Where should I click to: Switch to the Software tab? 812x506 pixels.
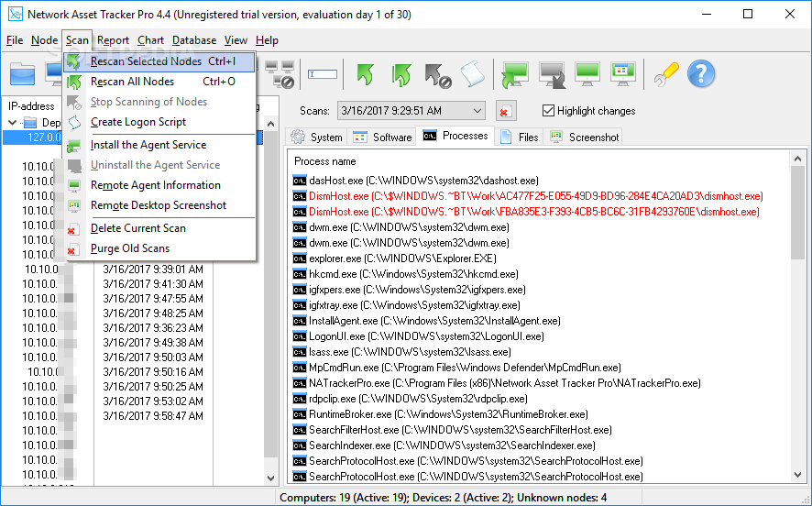(381, 137)
